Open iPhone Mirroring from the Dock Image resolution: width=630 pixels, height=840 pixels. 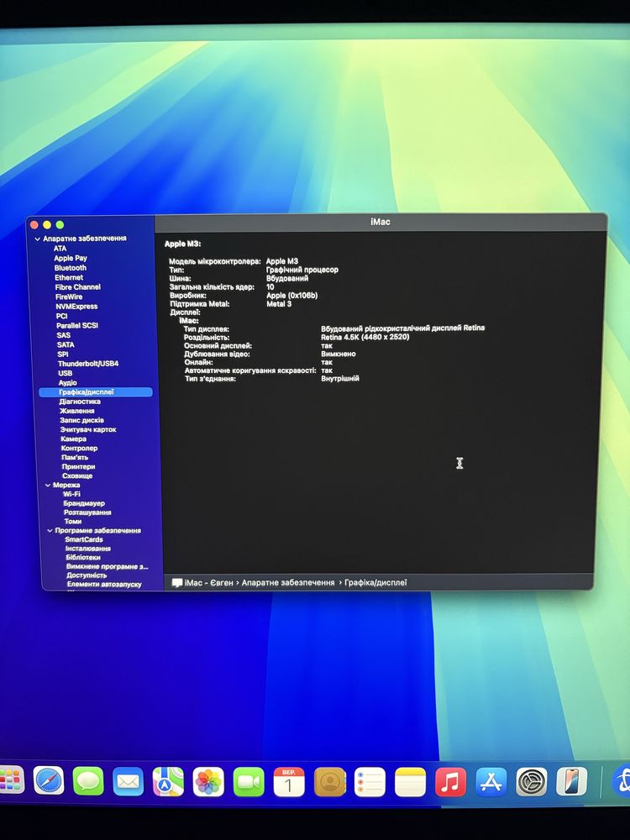pyautogui.click(x=571, y=781)
